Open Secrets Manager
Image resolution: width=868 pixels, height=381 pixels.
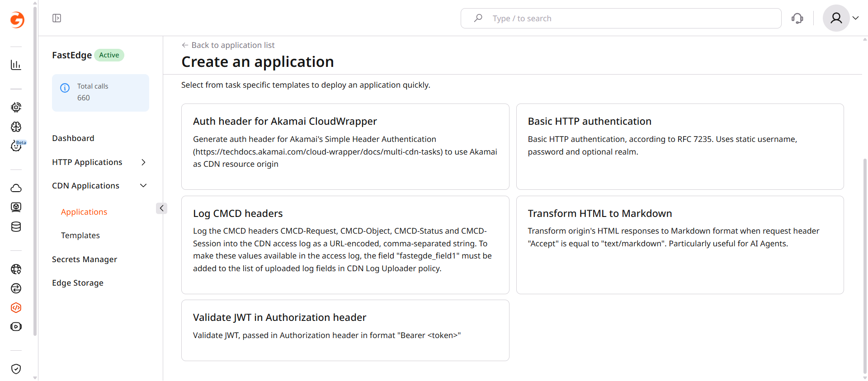click(x=85, y=259)
